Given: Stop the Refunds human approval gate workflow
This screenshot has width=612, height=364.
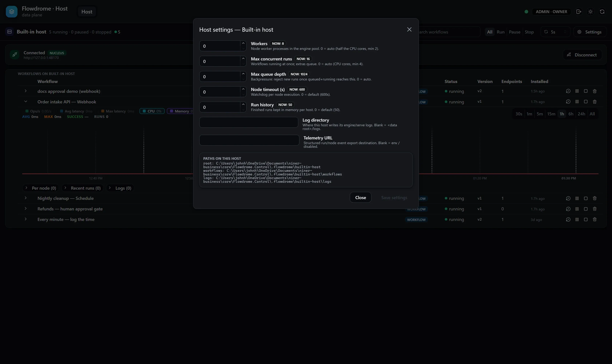Looking at the screenshot, I should [586, 209].
